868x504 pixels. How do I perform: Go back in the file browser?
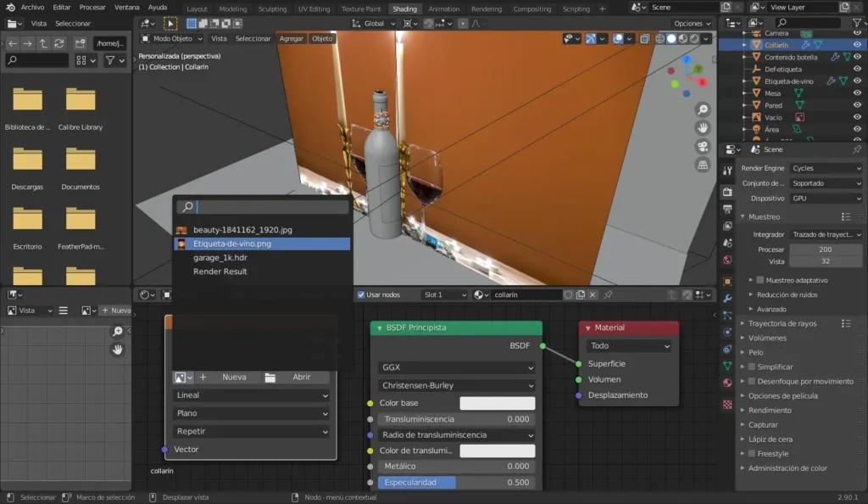[13, 43]
